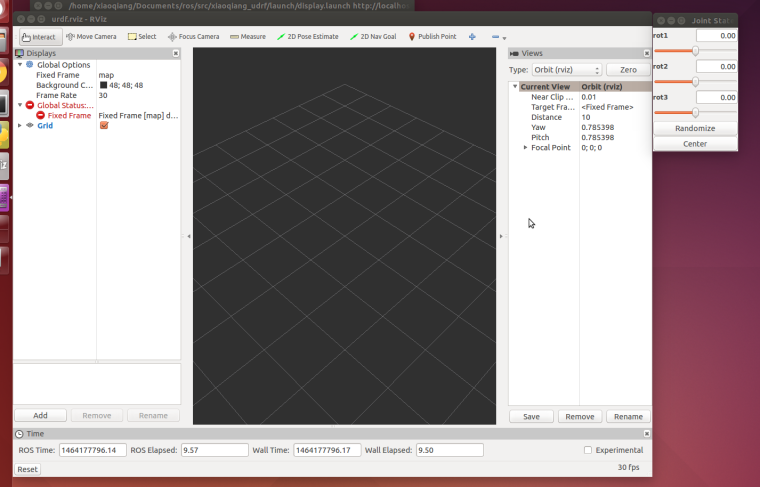The width and height of the screenshot is (760, 487).
Task: Close the Displays panel
Action: pos(175,53)
